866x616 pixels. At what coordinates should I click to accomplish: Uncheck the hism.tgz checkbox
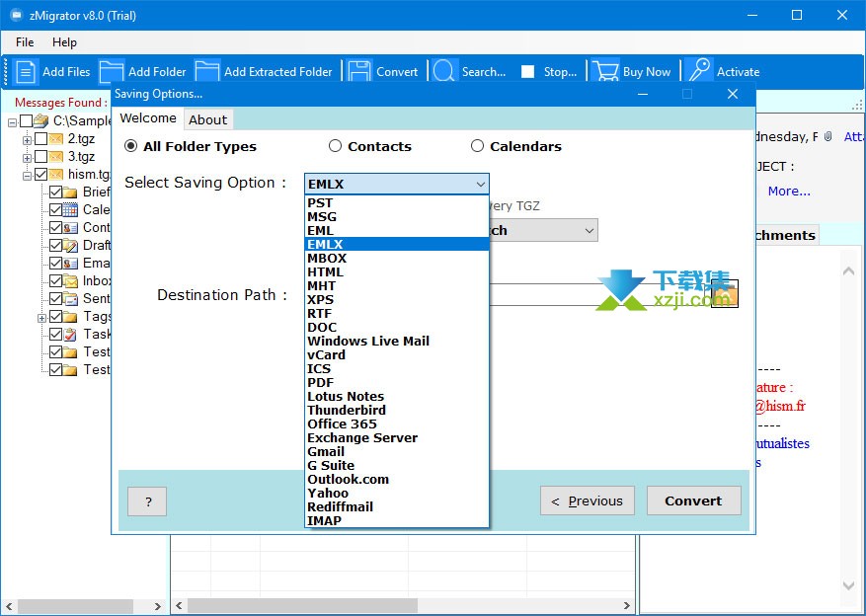(x=41, y=175)
